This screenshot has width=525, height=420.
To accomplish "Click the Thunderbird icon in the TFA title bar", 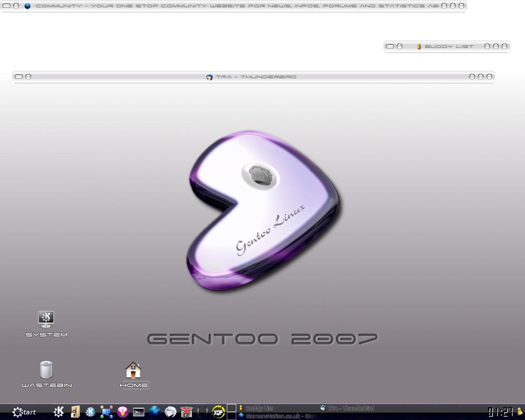I will pyautogui.click(x=209, y=77).
